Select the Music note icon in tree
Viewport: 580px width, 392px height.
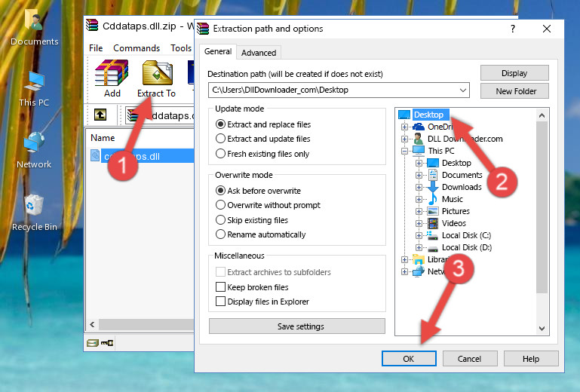(x=433, y=199)
